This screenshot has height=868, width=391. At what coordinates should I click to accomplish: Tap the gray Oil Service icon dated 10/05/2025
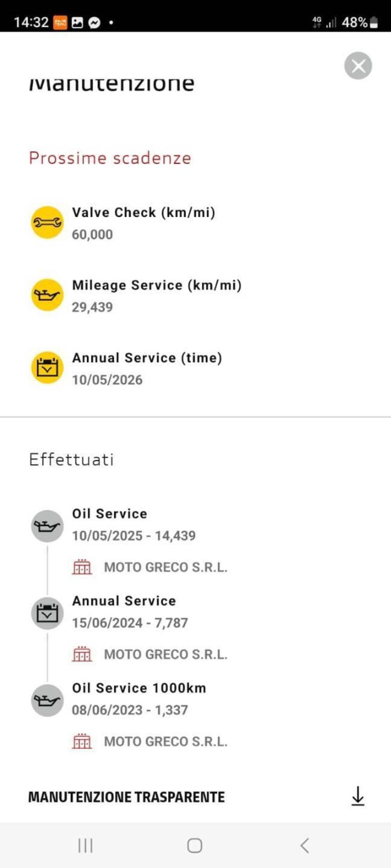coord(47,526)
